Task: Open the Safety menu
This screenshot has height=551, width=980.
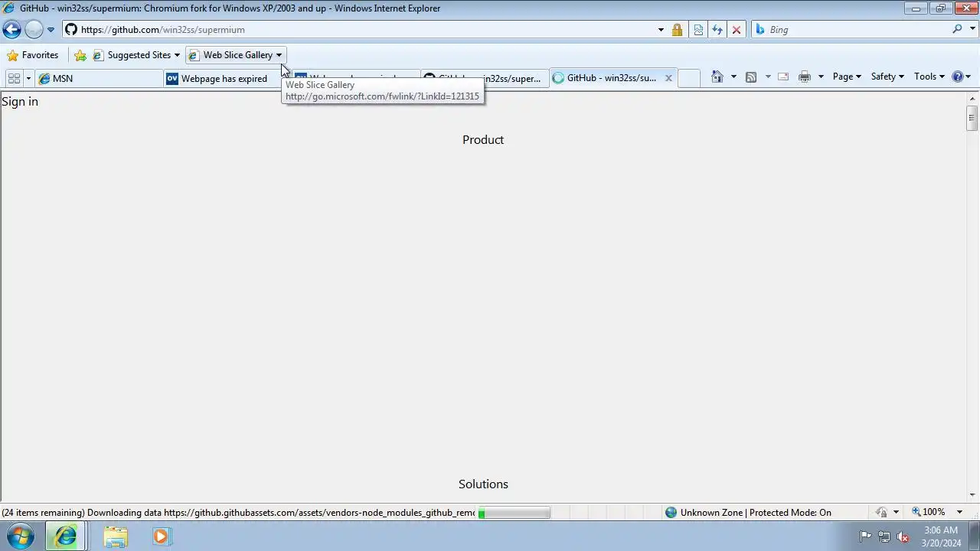Action: (887, 77)
